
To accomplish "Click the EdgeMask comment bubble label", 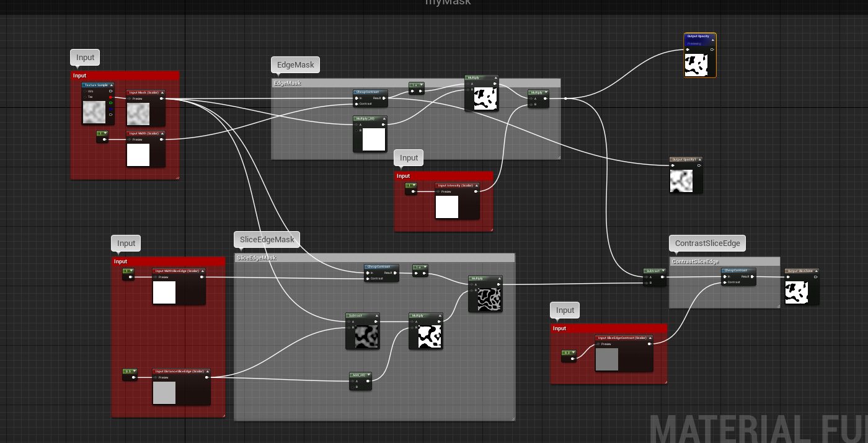I will pos(295,64).
